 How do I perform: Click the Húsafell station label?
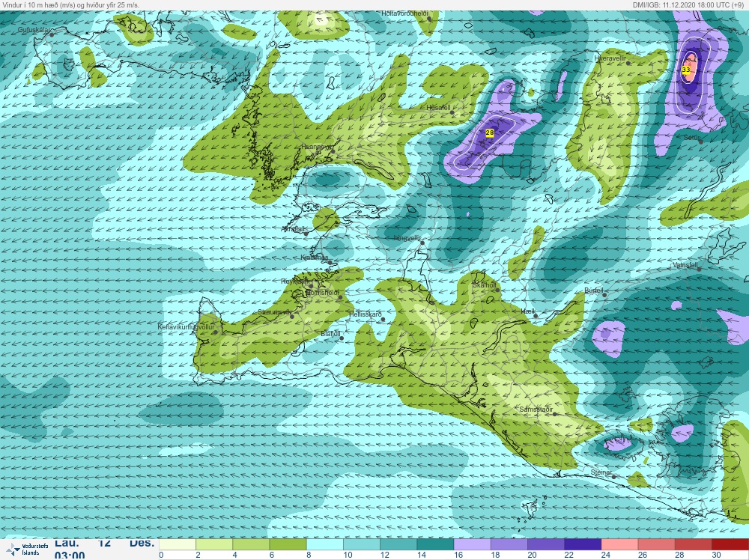click(x=438, y=108)
